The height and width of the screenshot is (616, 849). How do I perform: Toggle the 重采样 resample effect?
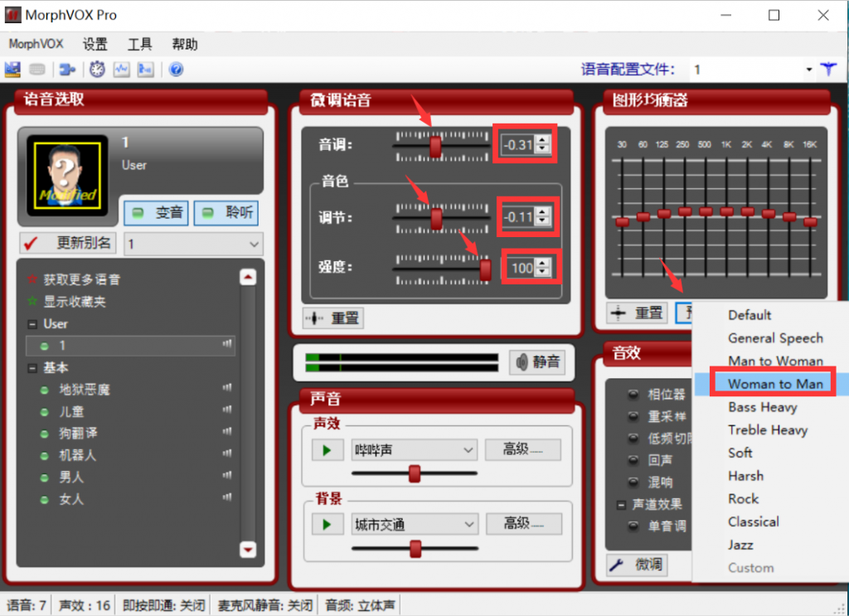(x=633, y=415)
